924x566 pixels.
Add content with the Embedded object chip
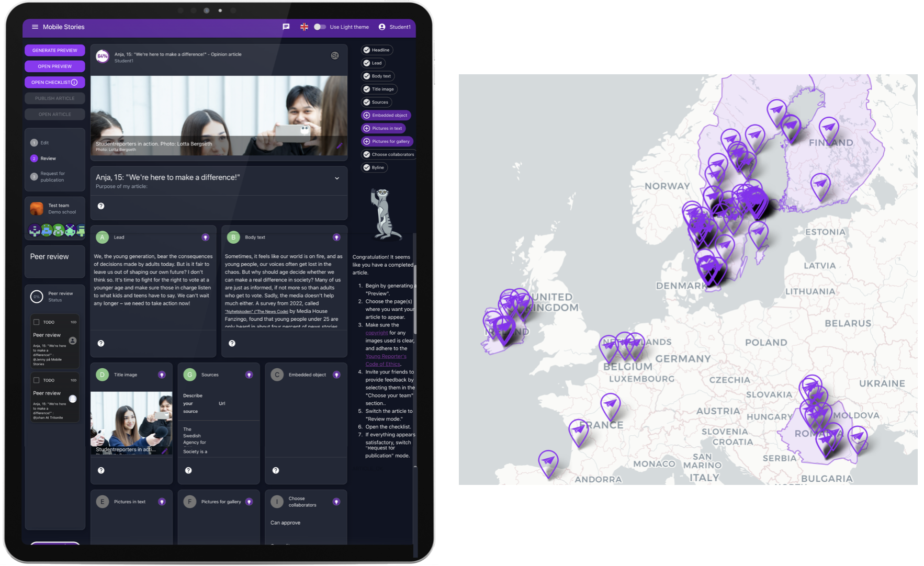pyautogui.click(x=386, y=115)
